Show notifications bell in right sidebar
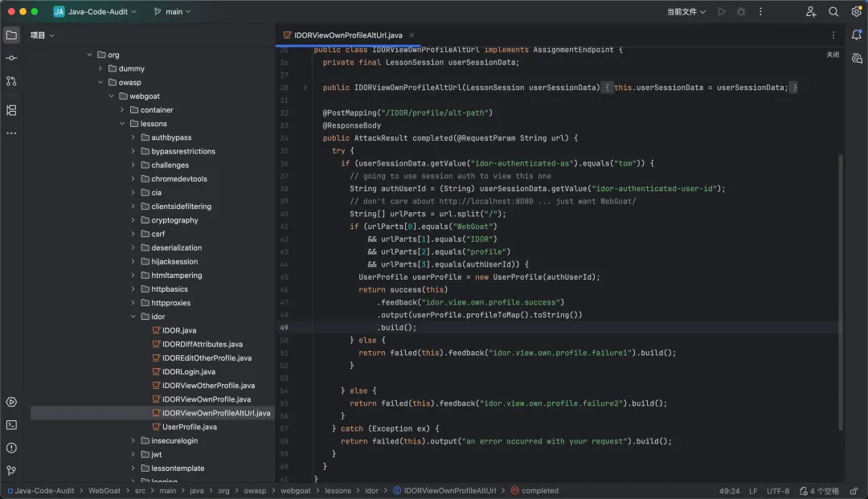This screenshot has width=868, height=499. (x=857, y=35)
